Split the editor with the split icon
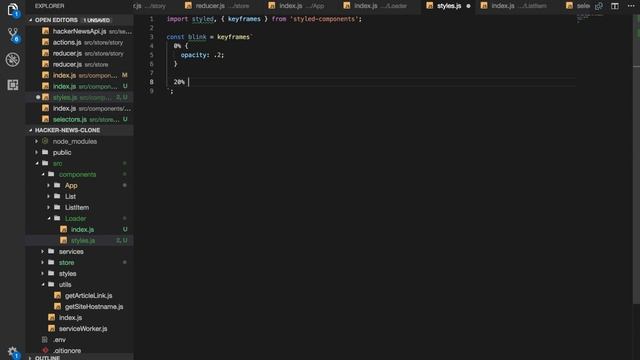This screenshot has height=360, width=640. point(615,6)
